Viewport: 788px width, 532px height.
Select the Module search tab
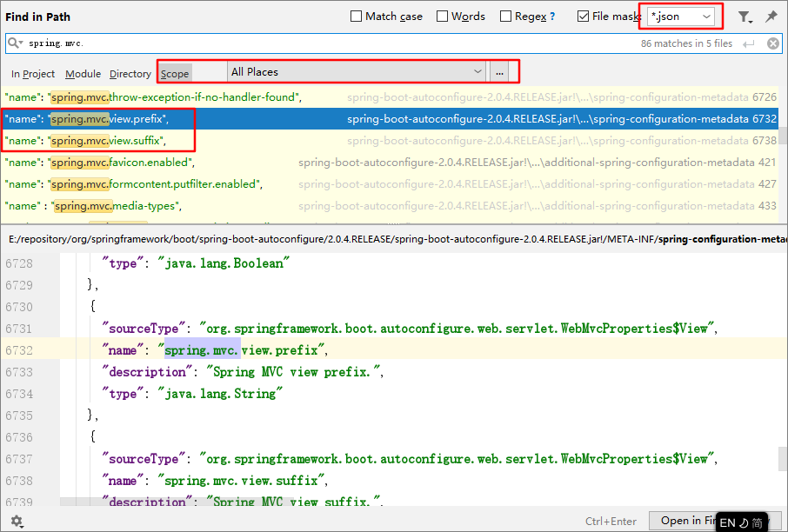(x=83, y=74)
